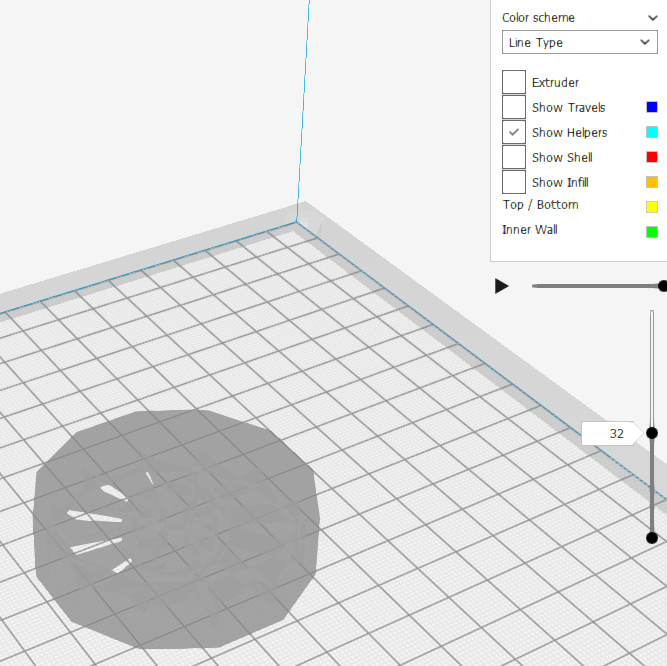Enable the Show Travels checkbox

(x=513, y=107)
